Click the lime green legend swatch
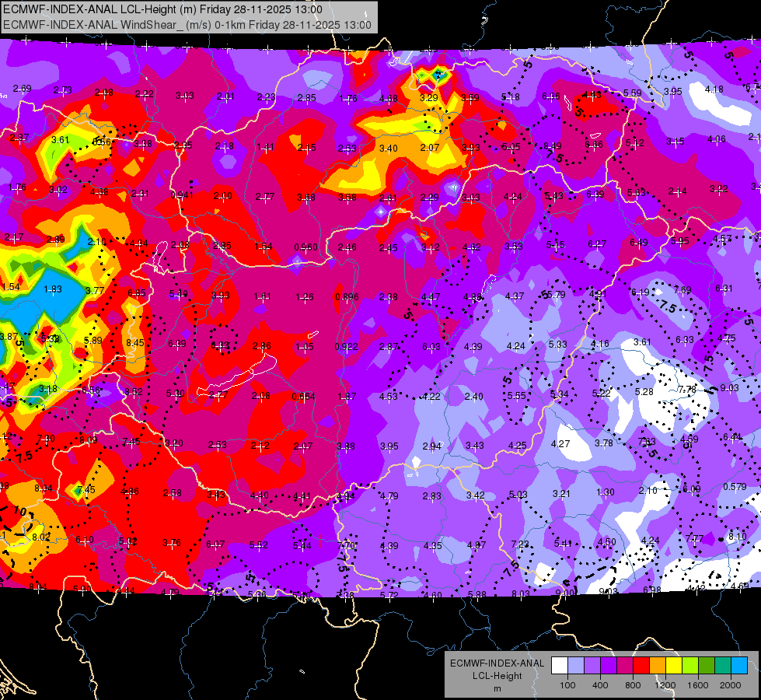The image size is (761, 700). [x=690, y=665]
